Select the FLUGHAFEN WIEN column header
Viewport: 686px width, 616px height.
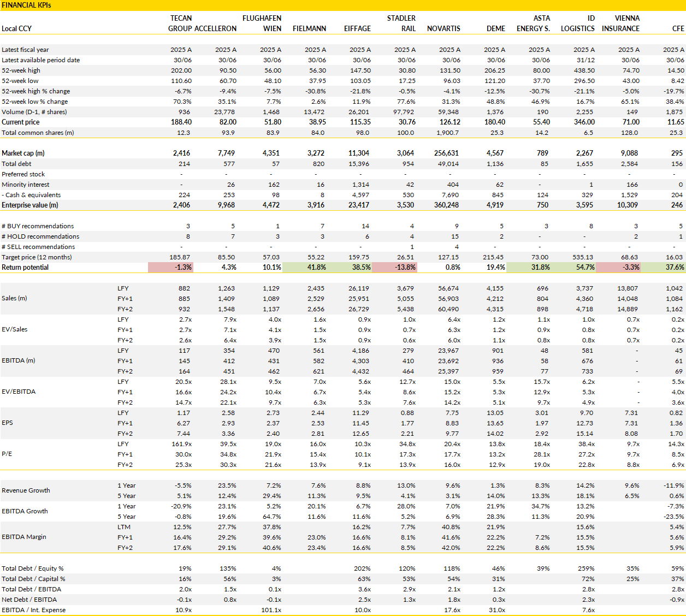pyautogui.click(x=262, y=23)
